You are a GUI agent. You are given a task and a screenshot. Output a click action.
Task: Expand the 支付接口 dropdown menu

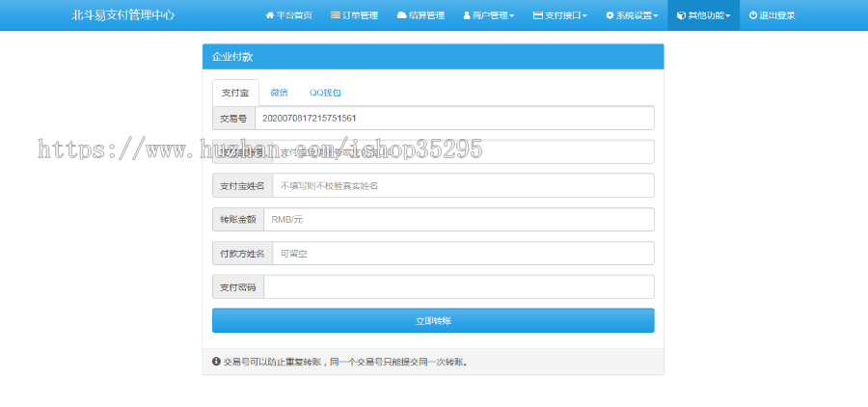click(559, 15)
